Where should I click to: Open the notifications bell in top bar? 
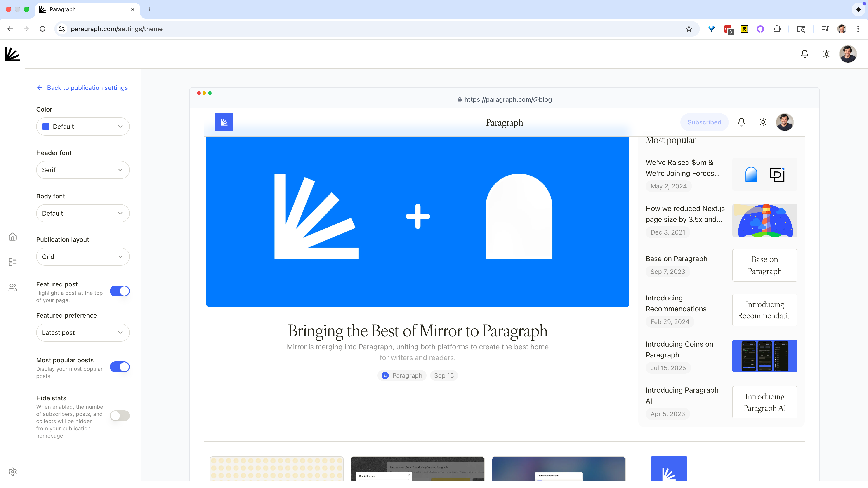[804, 54]
